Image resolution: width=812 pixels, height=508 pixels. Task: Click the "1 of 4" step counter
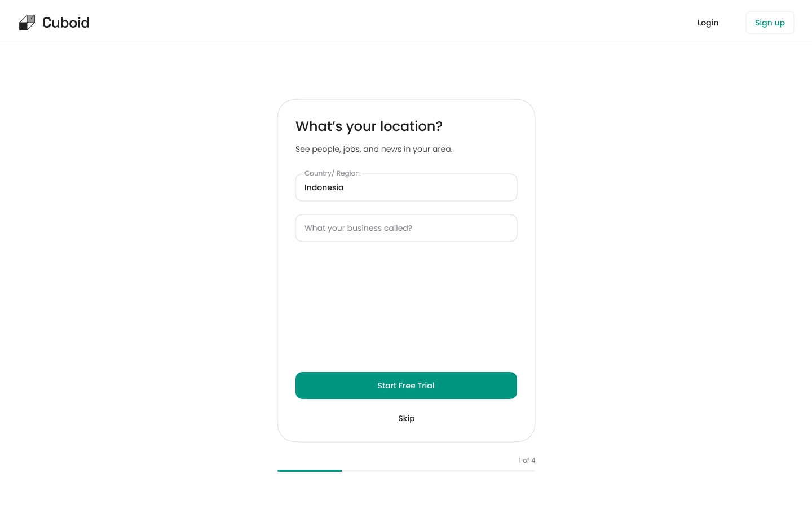tap(527, 461)
